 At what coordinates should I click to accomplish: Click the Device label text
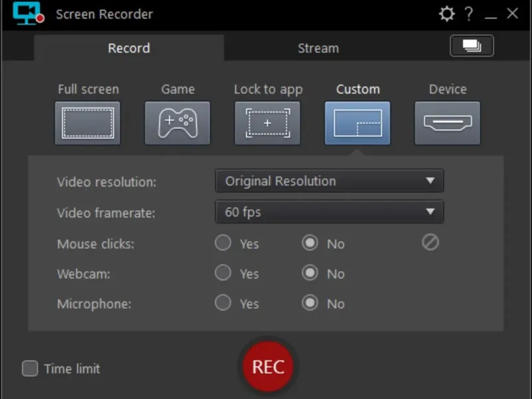[448, 89]
